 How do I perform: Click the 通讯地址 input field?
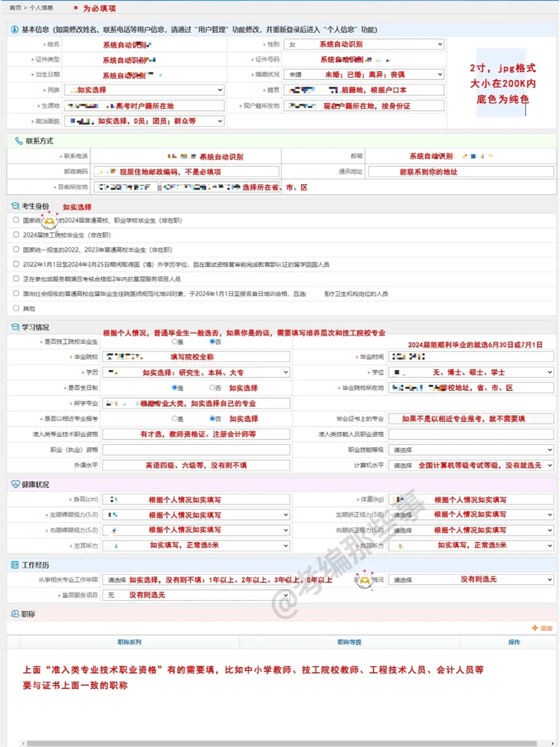click(x=461, y=172)
